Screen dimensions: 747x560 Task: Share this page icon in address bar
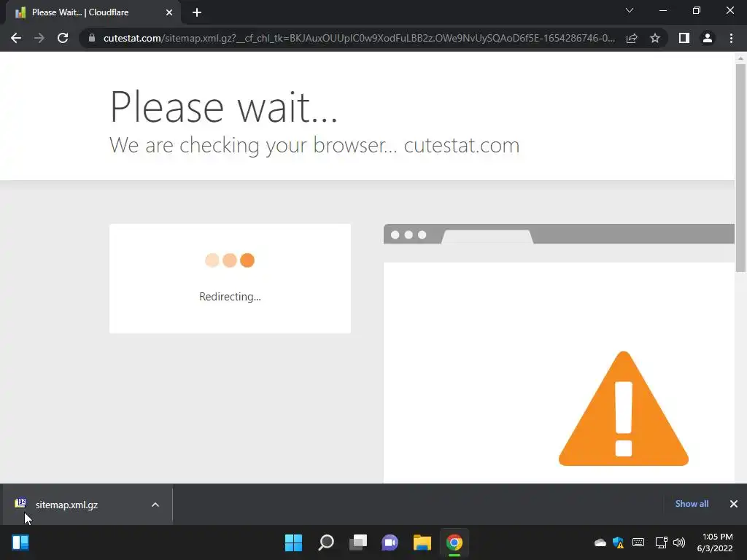click(632, 38)
